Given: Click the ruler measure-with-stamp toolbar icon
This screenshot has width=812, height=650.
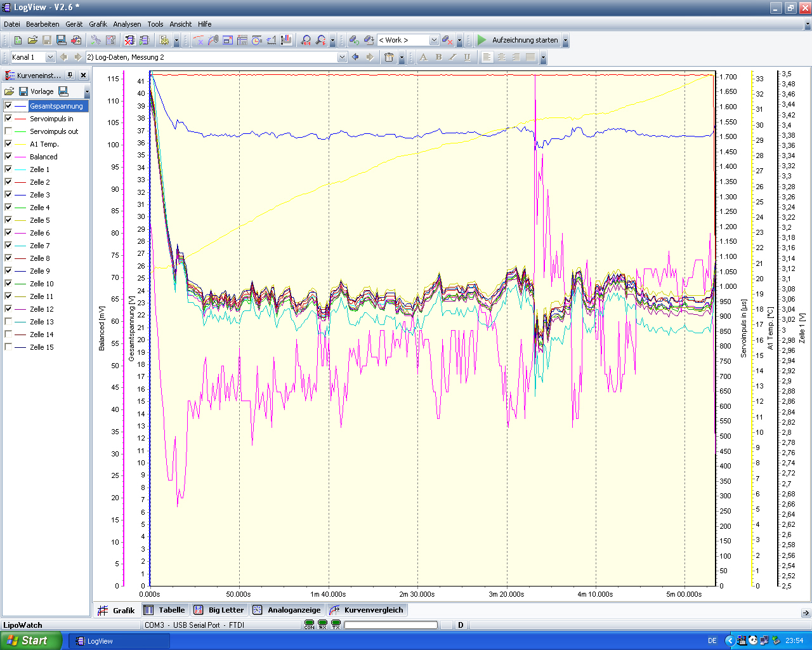Looking at the screenshot, I should tap(271, 40).
